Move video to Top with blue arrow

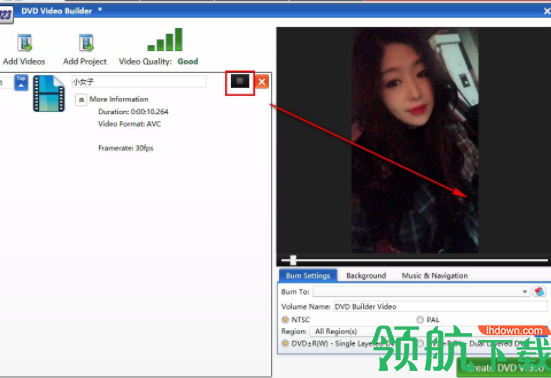[x=21, y=83]
